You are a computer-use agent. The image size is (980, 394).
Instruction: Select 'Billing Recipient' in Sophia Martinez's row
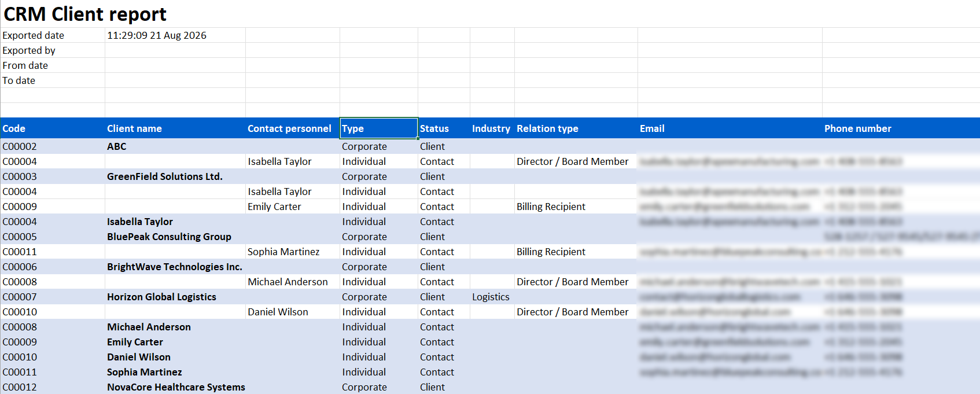pyautogui.click(x=551, y=252)
